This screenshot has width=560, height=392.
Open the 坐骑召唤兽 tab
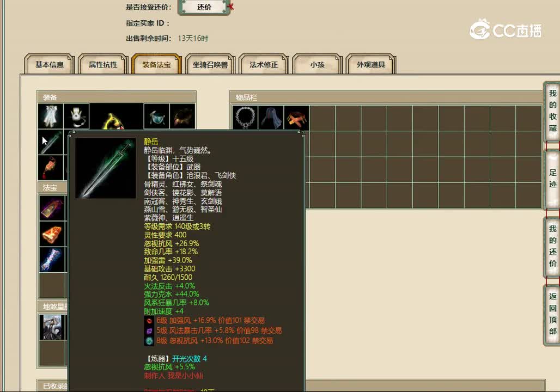pos(210,64)
